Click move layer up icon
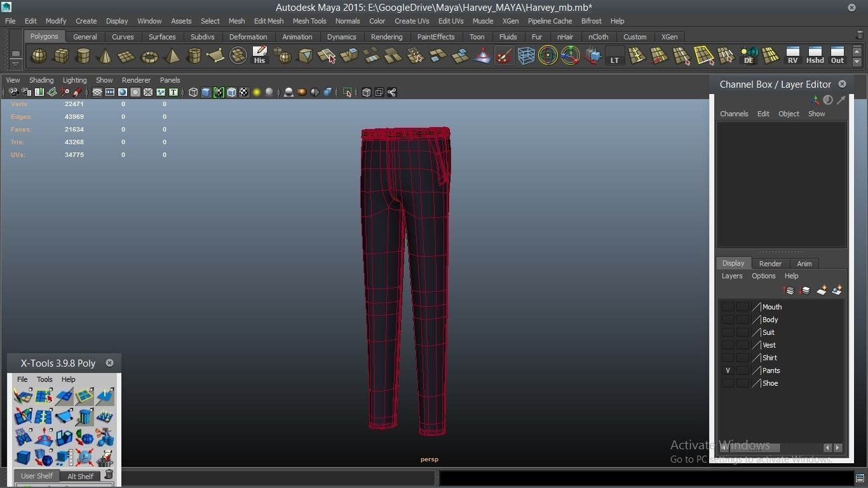The width and height of the screenshot is (868, 488). [x=789, y=290]
